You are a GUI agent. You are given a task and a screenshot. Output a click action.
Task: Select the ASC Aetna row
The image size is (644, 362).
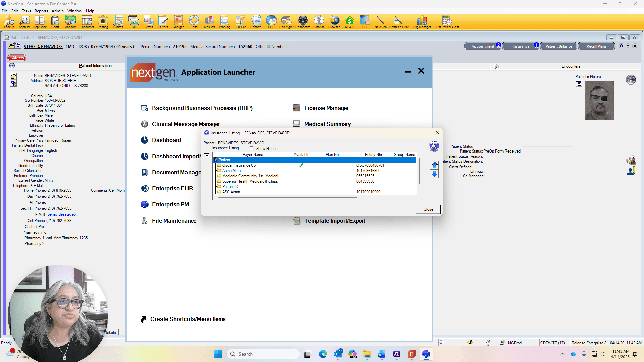[x=315, y=192]
